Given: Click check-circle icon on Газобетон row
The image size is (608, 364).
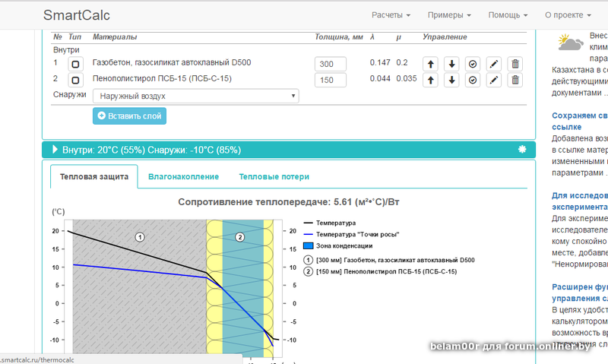Looking at the screenshot, I should point(473,64).
